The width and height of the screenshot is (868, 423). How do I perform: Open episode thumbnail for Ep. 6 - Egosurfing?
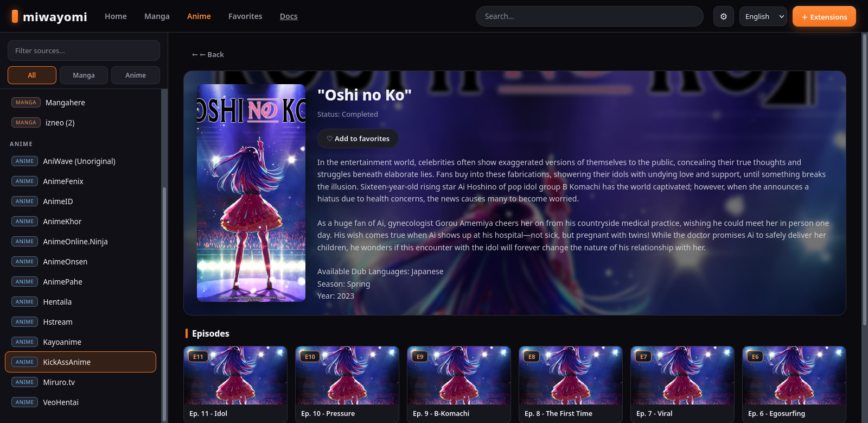tap(794, 376)
